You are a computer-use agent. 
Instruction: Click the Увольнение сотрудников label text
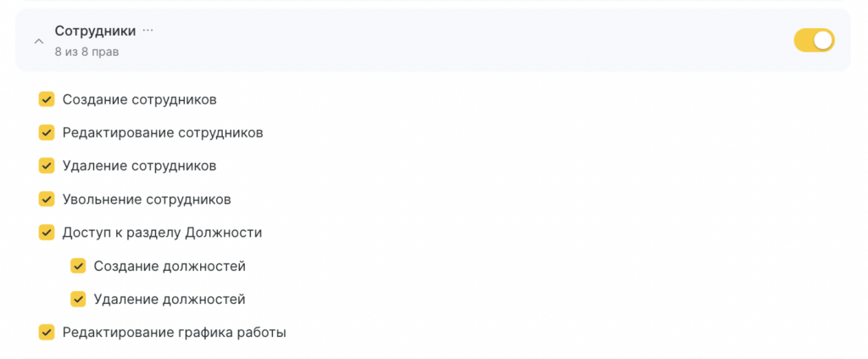coord(147,199)
